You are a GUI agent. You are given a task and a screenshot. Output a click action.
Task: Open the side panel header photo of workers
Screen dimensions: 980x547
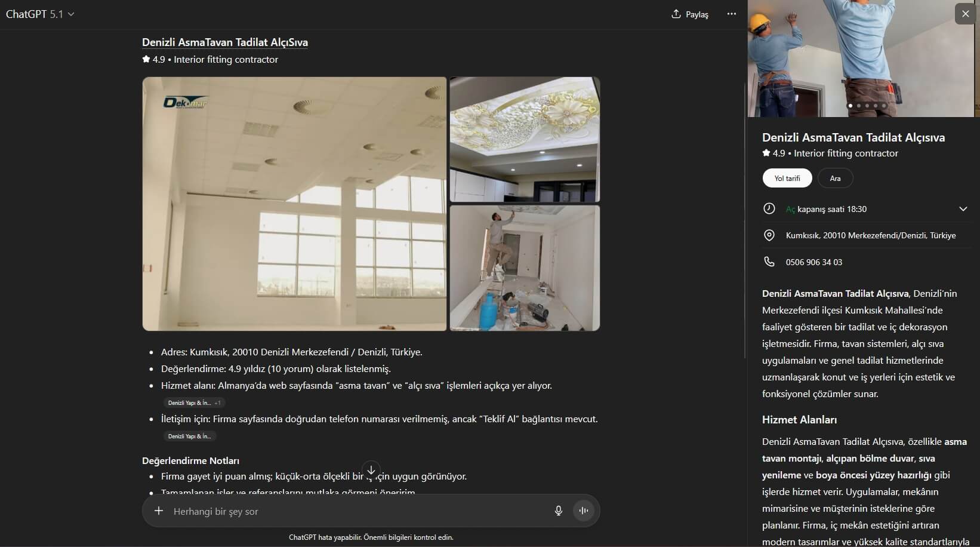coord(861,59)
